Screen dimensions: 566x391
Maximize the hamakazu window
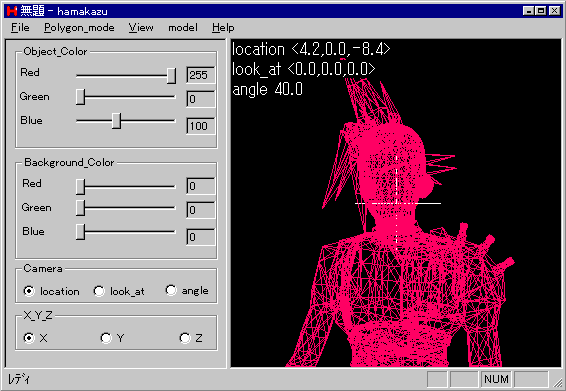[x=541, y=11]
